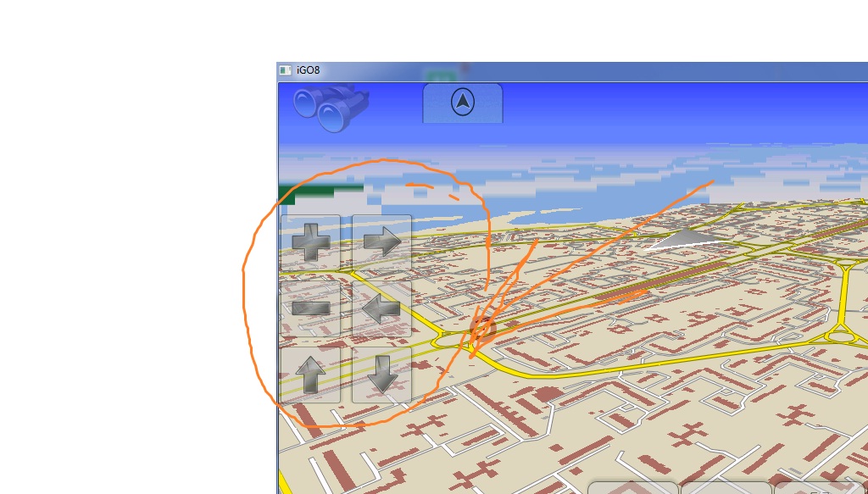Zoom in with the plus button

310,242
